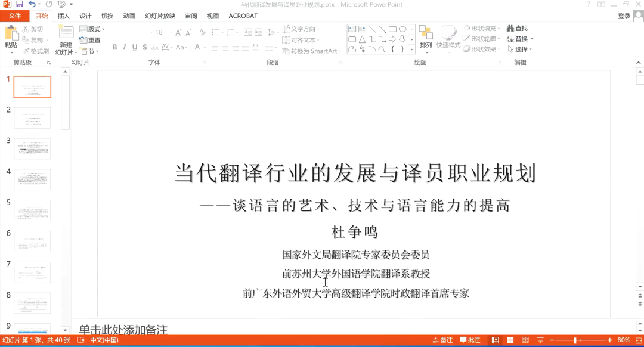Open Layout (版式) dropdown
The height and width of the screenshot is (347, 644).
(92, 29)
